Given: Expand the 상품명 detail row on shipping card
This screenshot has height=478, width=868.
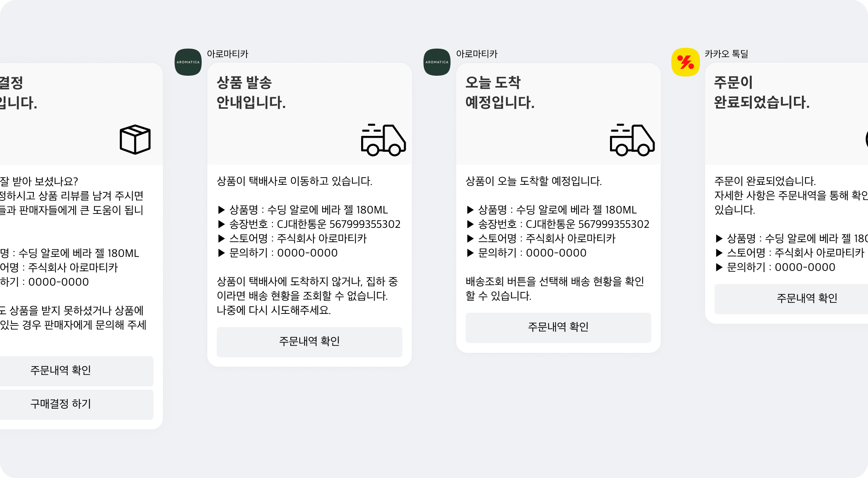Looking at the screenshot, I should click(303, 210).
